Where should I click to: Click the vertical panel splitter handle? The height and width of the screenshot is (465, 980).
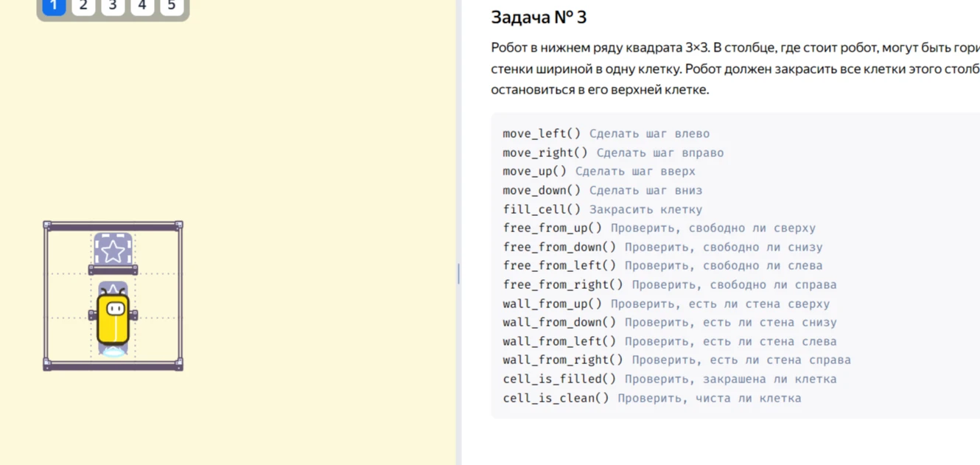458,273
